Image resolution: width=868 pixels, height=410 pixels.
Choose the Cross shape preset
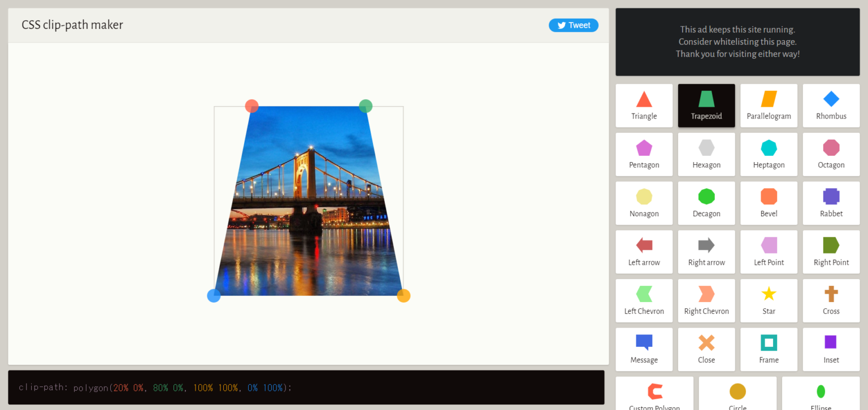pyautogui.click(x=831, y=300)
